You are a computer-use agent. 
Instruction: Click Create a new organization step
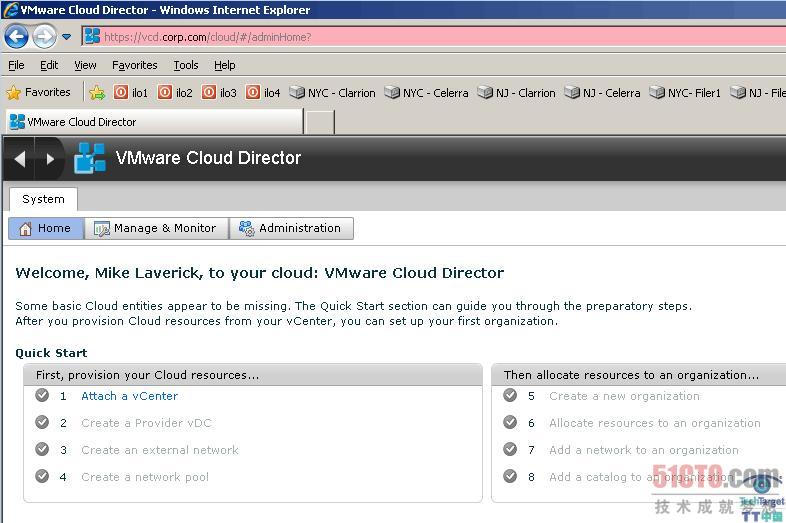[624, 396]
